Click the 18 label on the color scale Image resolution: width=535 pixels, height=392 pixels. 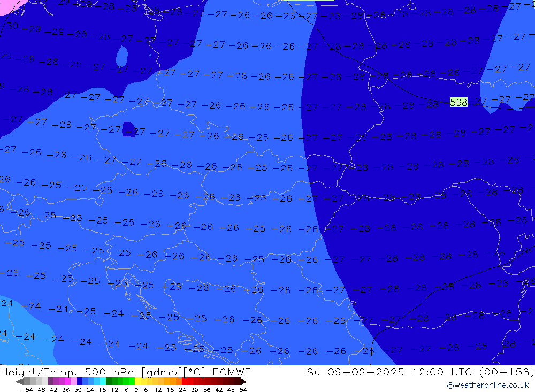coord(170,390)
